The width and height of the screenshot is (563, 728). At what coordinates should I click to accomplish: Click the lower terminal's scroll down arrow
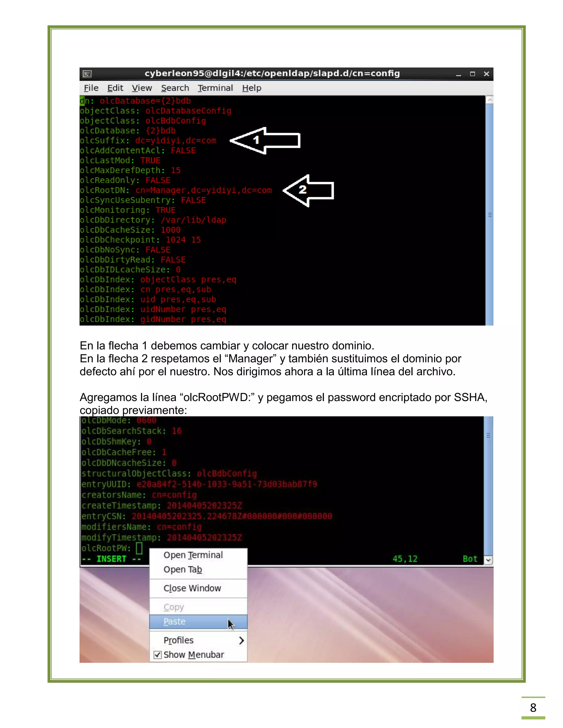(x=488, y=560)
